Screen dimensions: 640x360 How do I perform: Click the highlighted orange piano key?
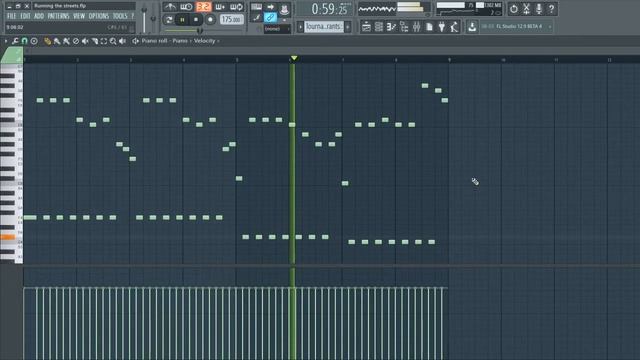[x=8, y=237]
